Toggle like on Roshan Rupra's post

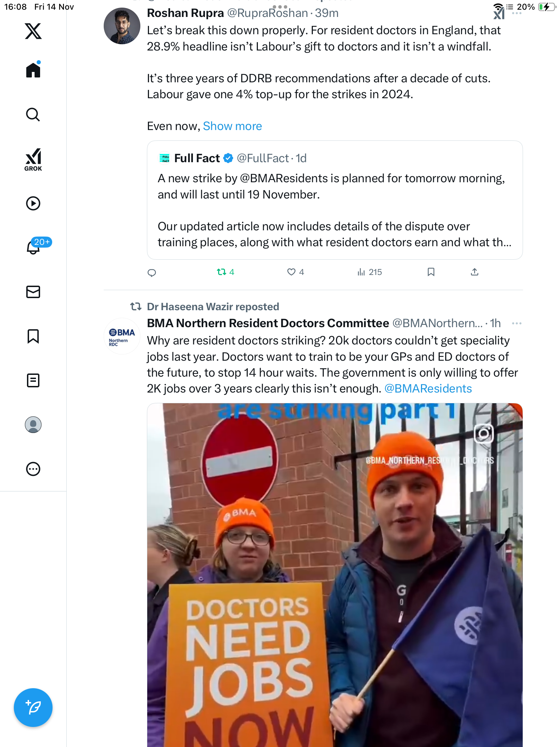[291, 272]
